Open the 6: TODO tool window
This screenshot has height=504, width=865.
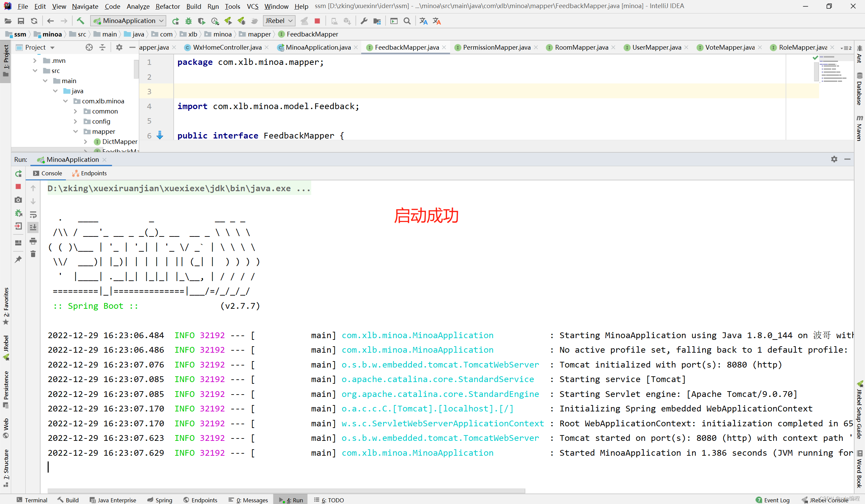click(329, 500)
